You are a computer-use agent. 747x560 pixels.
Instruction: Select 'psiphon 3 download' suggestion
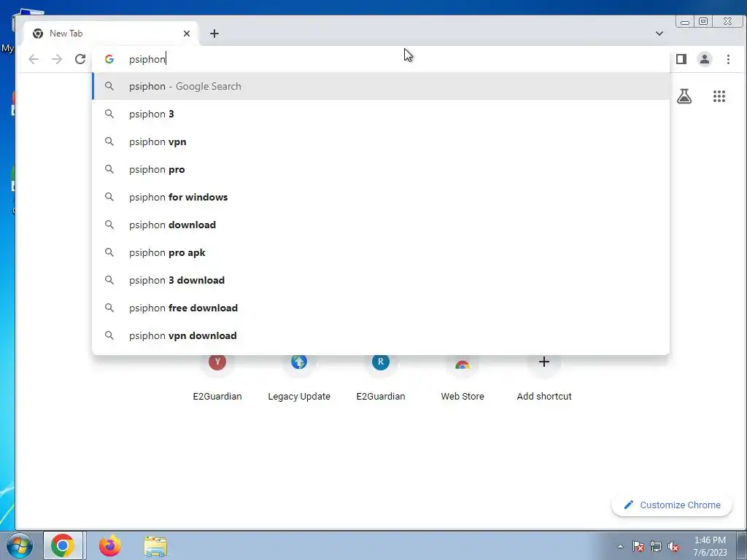pyautogui.click(x=381, y=280)
